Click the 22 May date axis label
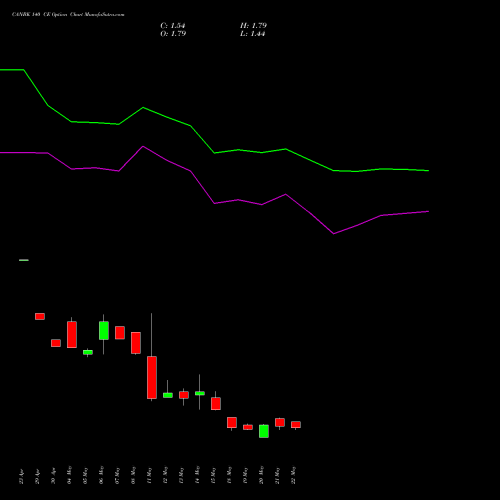 pos(293,475)
